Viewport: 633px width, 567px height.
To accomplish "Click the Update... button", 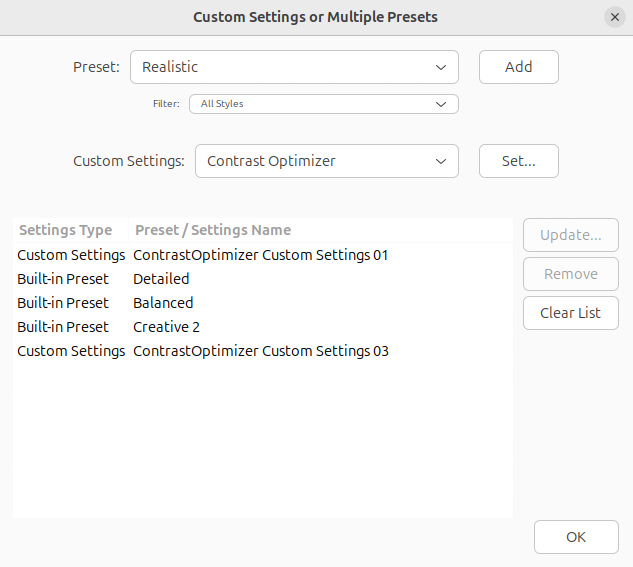I will point(570,235).
